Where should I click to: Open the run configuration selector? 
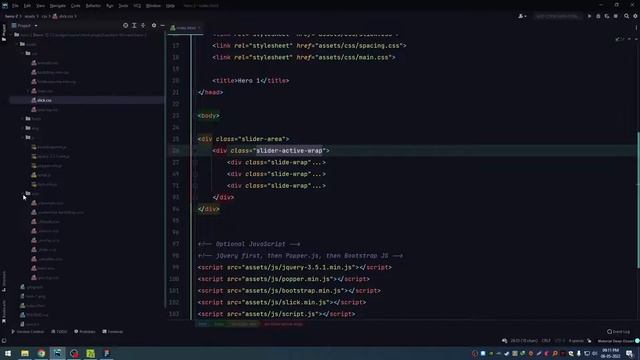[557, 16]
